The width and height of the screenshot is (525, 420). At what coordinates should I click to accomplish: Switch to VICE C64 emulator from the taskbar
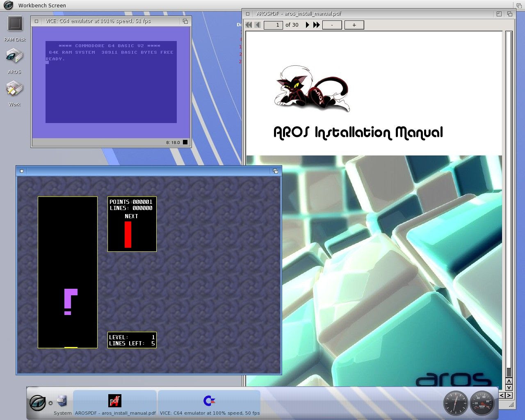click(209, 403)
